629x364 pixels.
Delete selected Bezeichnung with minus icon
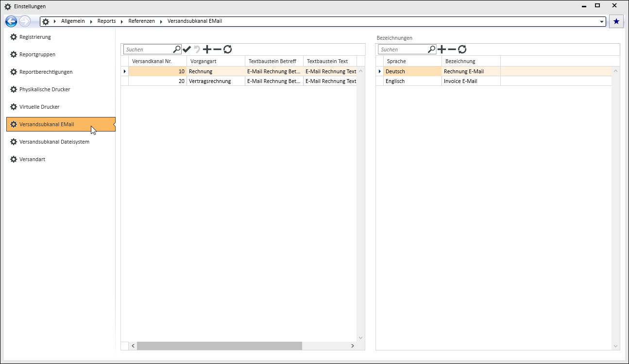[x=452, y=50]
